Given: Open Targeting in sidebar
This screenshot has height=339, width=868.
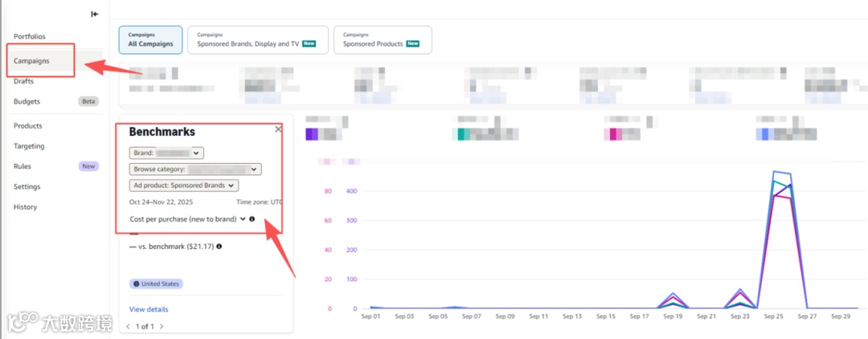Looking at the screenshot, I should pyautogui.click(x=29, y=146).
